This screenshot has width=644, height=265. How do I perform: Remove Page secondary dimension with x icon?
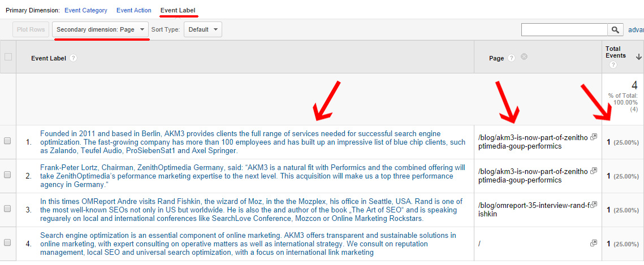[x=524, y=57]
